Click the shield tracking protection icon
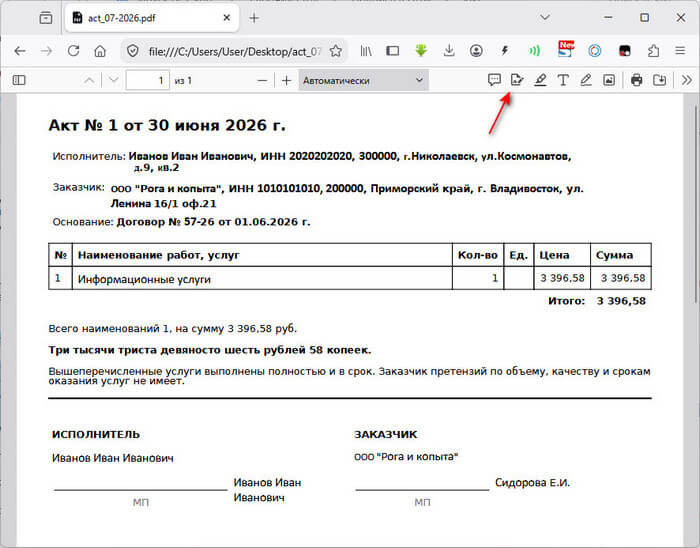The width and height of the screenshot is (700, 548). [133, 51]
